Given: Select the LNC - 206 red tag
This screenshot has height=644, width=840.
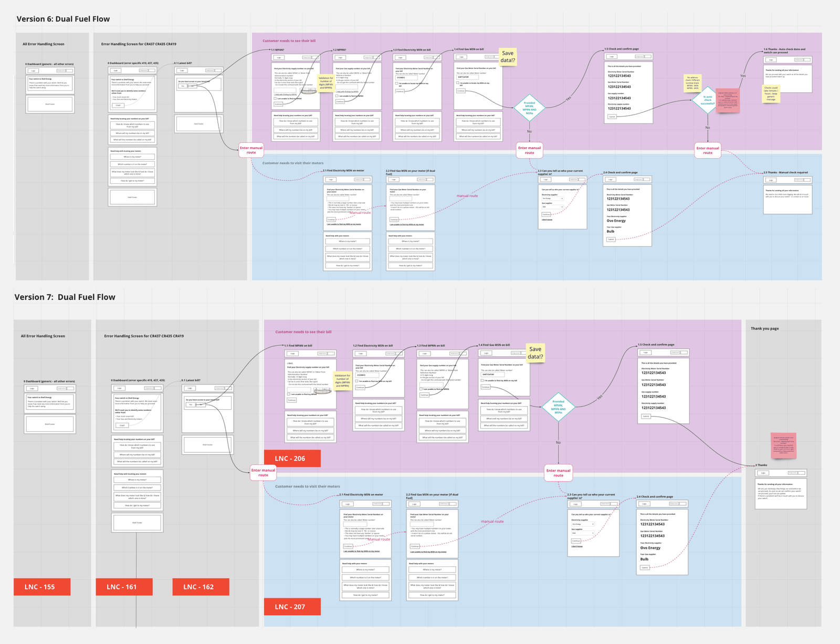Looking at the screenshot, I should pos(292,458).
